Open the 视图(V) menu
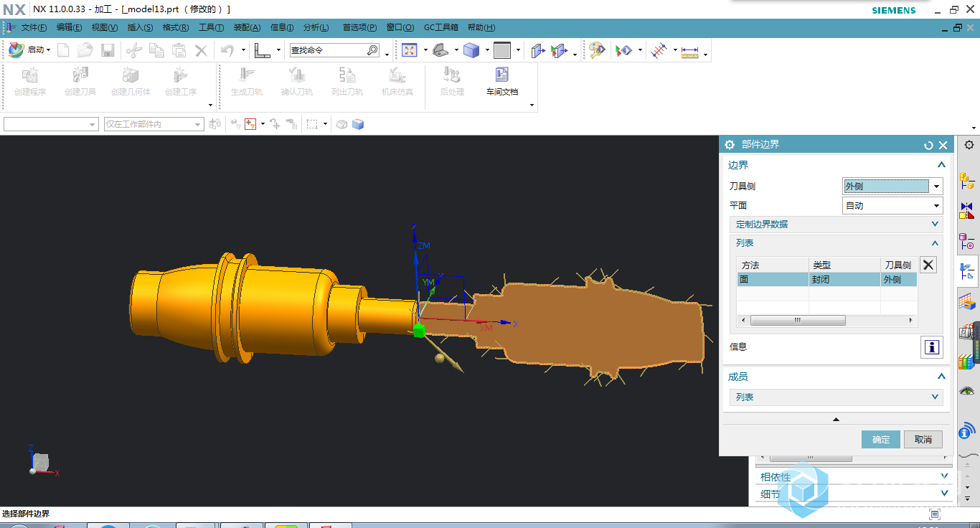Image resolution: width=980 pixels, height=528 pixels. (105, 27)
